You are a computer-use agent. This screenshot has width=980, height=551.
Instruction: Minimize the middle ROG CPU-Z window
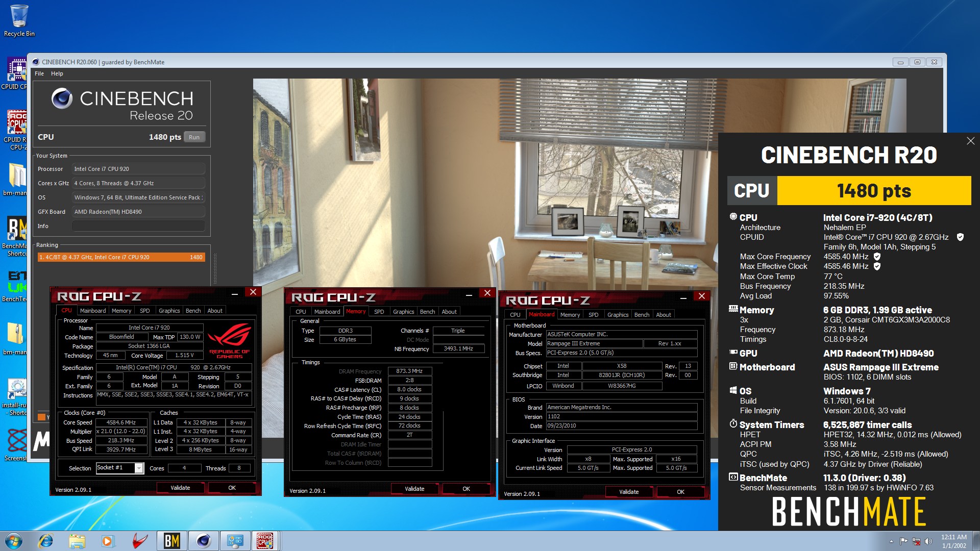pyautogui.click(x=469, y=294)
